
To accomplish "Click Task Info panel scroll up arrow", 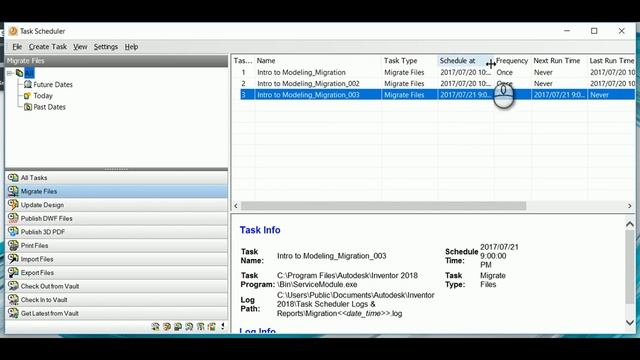I will click(630, 224).
